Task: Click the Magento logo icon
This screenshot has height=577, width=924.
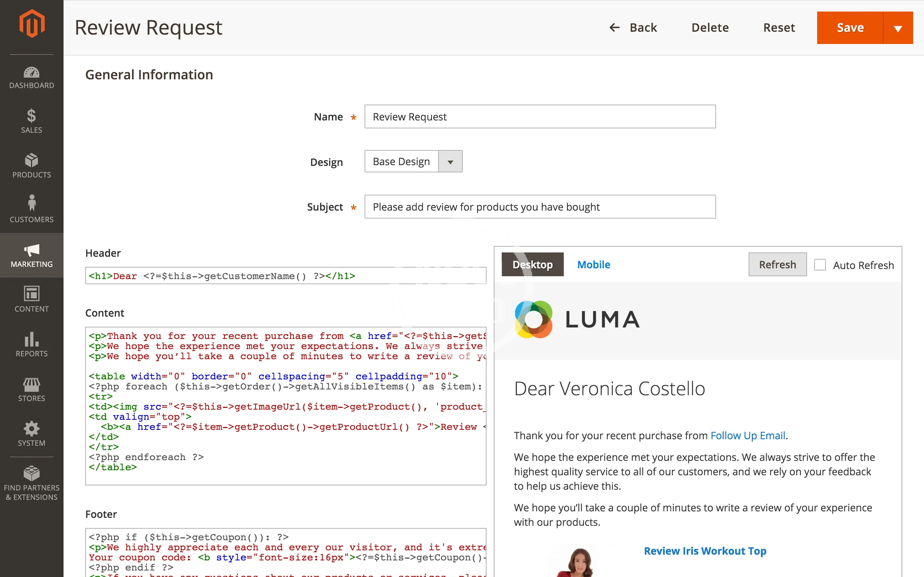Action: [x=32, y=24]
